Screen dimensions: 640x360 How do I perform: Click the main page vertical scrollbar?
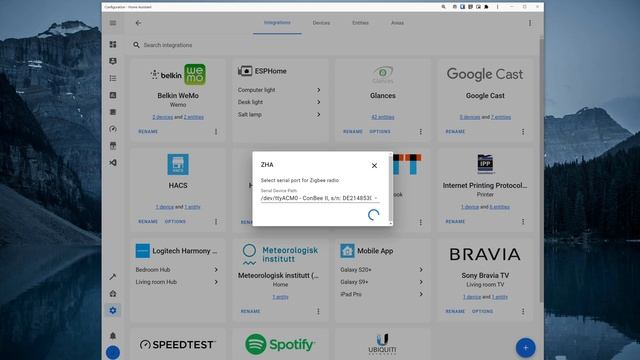tap(541, 171)
